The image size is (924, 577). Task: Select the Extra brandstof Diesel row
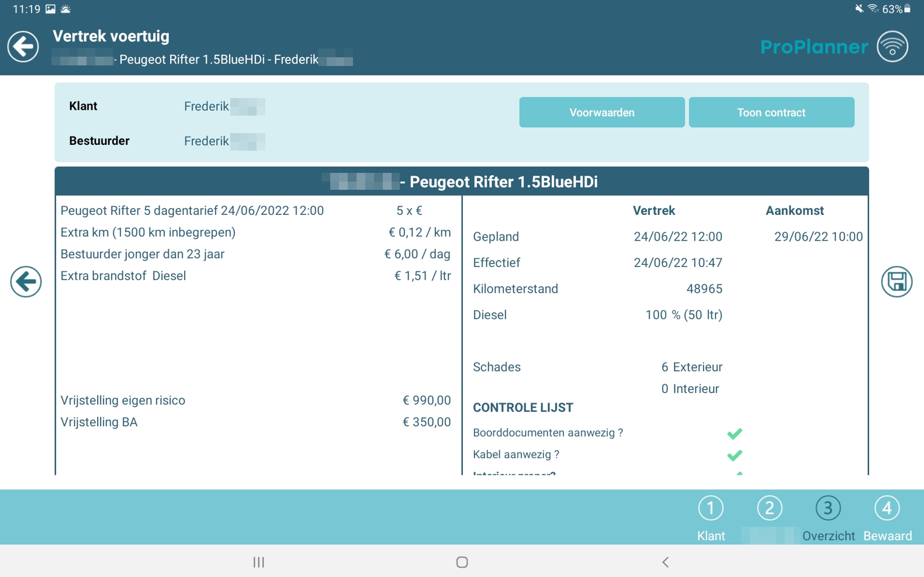tap(256, 276)
